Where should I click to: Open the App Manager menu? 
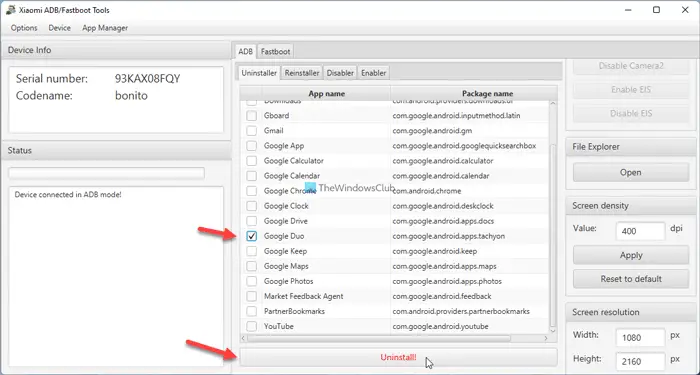105,28
